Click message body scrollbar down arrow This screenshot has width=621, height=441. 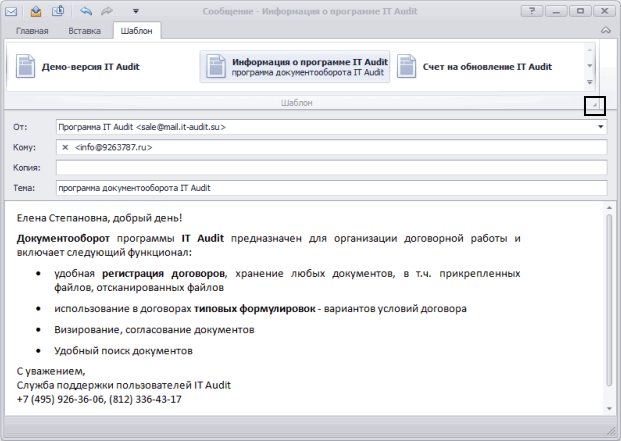tap(609, 409)
